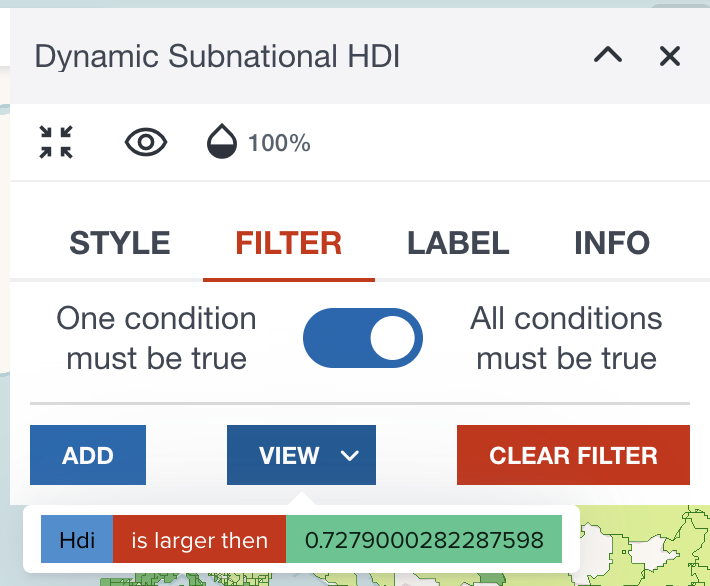Open the LABEL tab
Screen dimensions: 710x586
(x=458, y=243)
